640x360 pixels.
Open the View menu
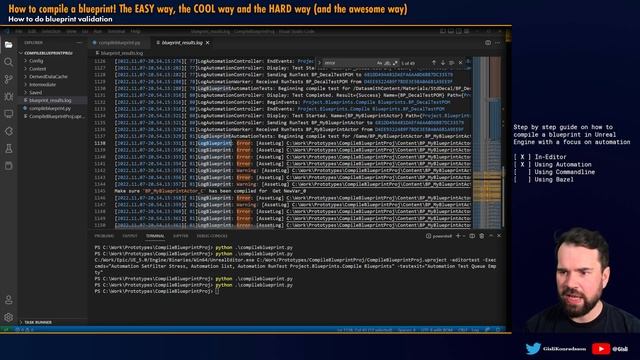(71, 31)
